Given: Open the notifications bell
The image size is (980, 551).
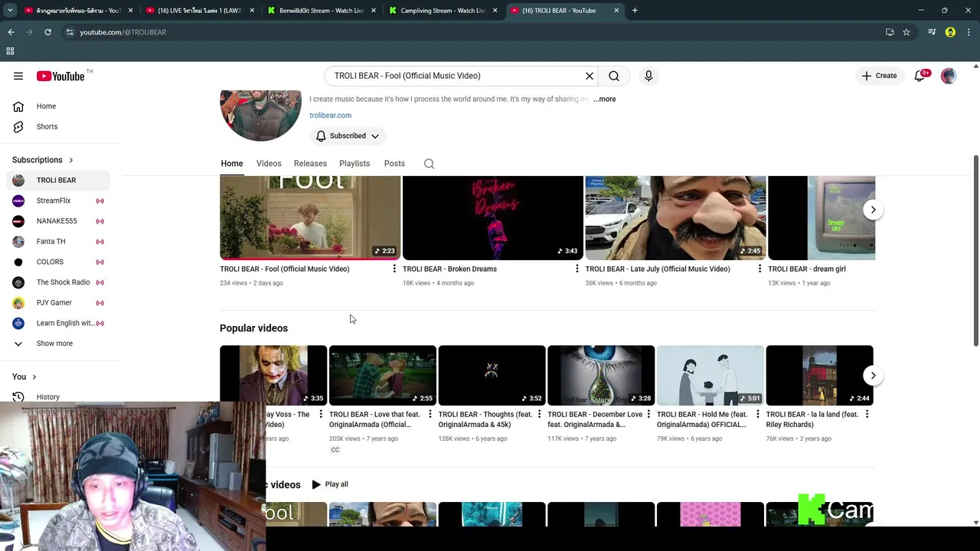Looking at the screenshot, I should click(920, 76).
